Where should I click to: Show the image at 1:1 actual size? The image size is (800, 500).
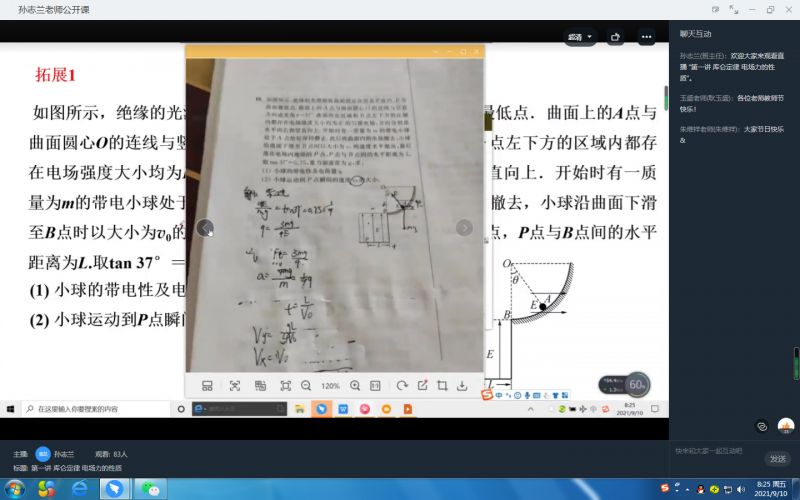(x=375, y=386)
